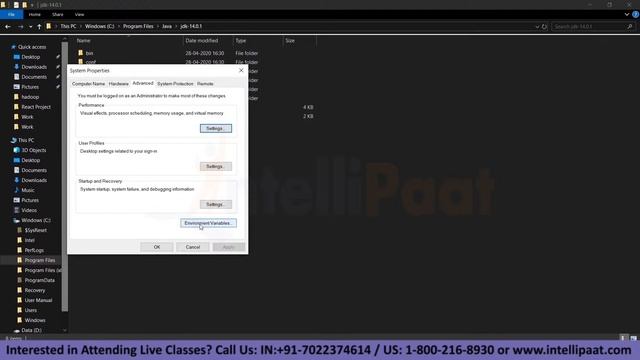Click 'Java' in address breadcrumb
This screenshot has height=360, width=640.
tap(167, 26)
